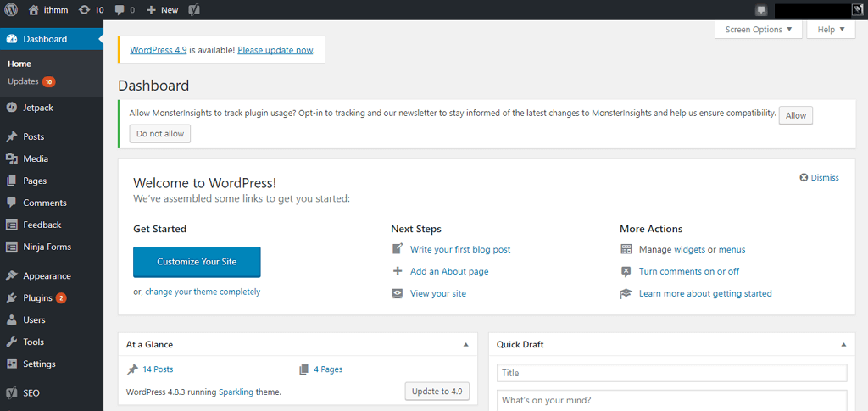Open Updates submenu with 10 badge
The image size is (868, 411).
click(31, 81)
